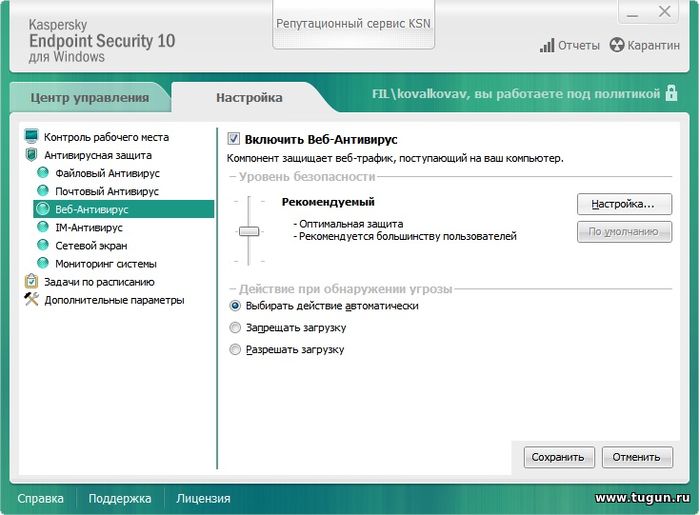Select Мониторинг системы in tree
The height and width of the screenshot is (515, 700).
(106, 264)
